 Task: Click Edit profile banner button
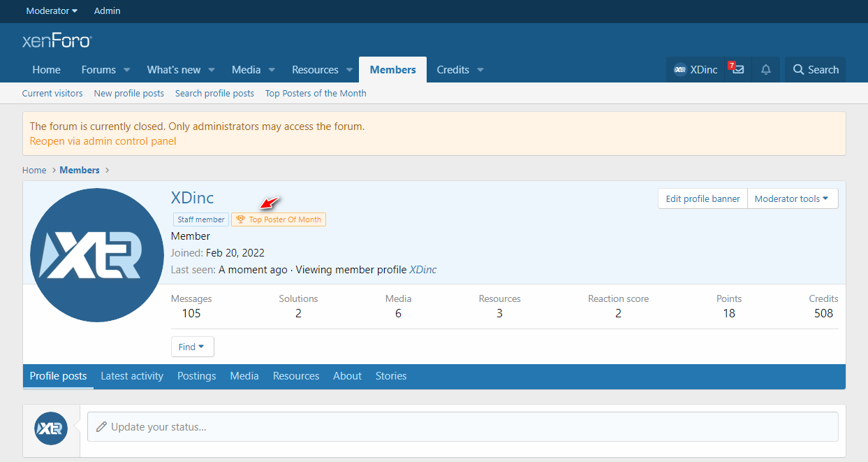pyautogui.click(x=703, y=198)
